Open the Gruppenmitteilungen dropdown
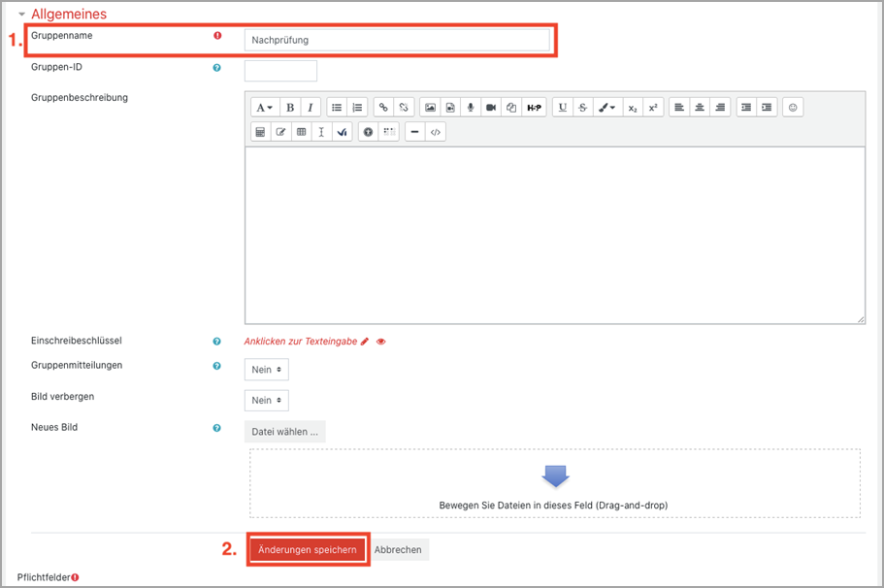Image resolution: width=884 pixels, height=588 pixels. [266, 370]
